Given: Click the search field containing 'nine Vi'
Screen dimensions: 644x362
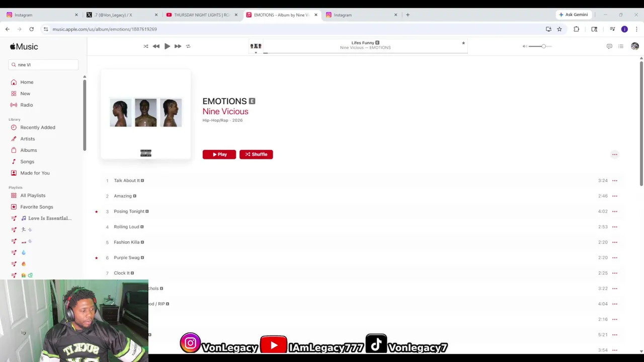Looking at the screenshot, I should pos(43,65).
